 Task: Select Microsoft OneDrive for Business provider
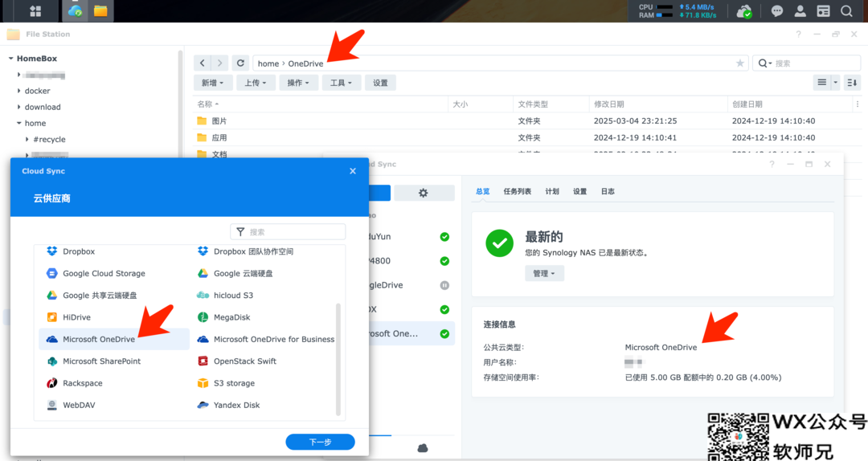pos(266,339)
